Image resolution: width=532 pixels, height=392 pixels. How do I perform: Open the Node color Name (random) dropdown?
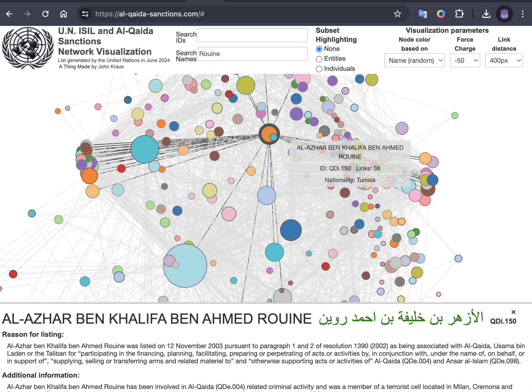click(414, 61)
